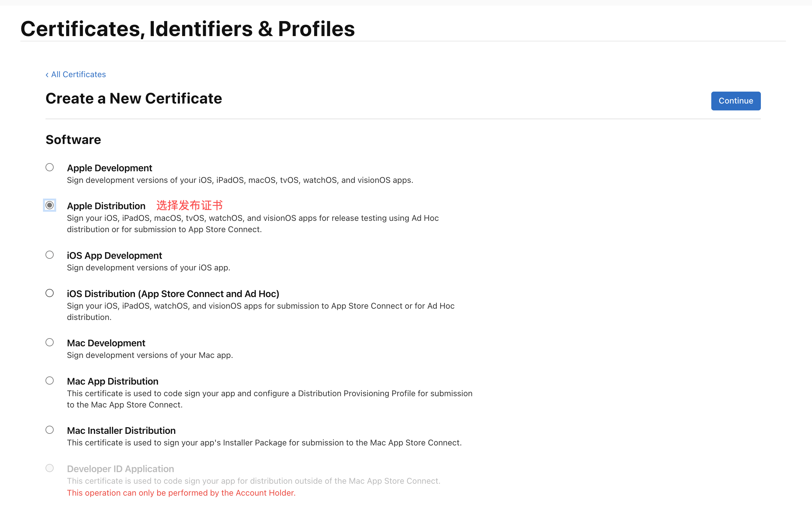Click the red Chinese annotation text
The image size is (812, 527).
[x=190, y=205]
